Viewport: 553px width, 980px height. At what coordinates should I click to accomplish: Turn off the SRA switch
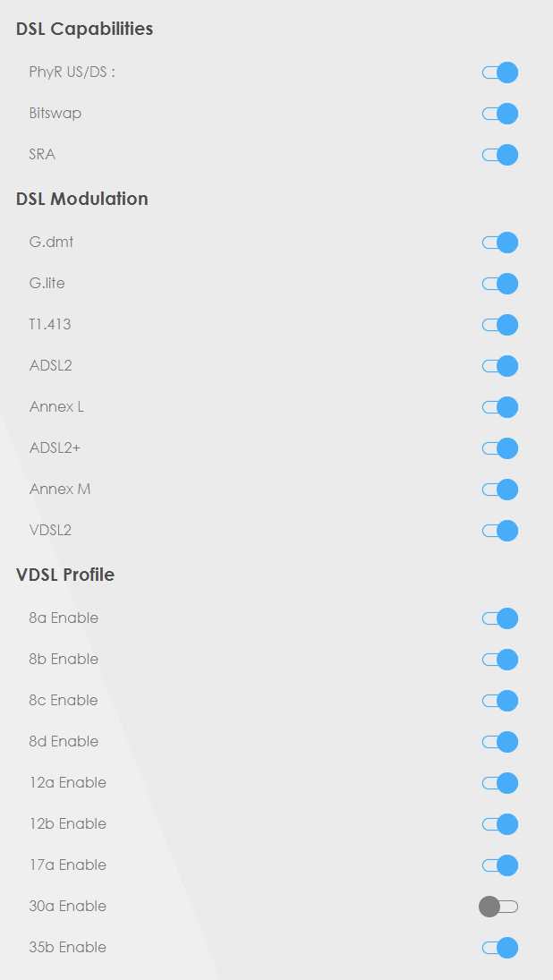pos(500,155)
